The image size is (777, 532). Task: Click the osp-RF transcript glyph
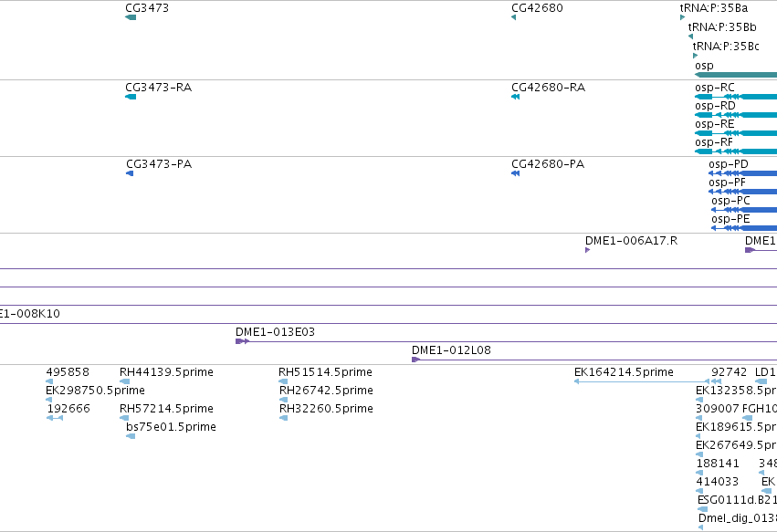[x=736, y=151]
